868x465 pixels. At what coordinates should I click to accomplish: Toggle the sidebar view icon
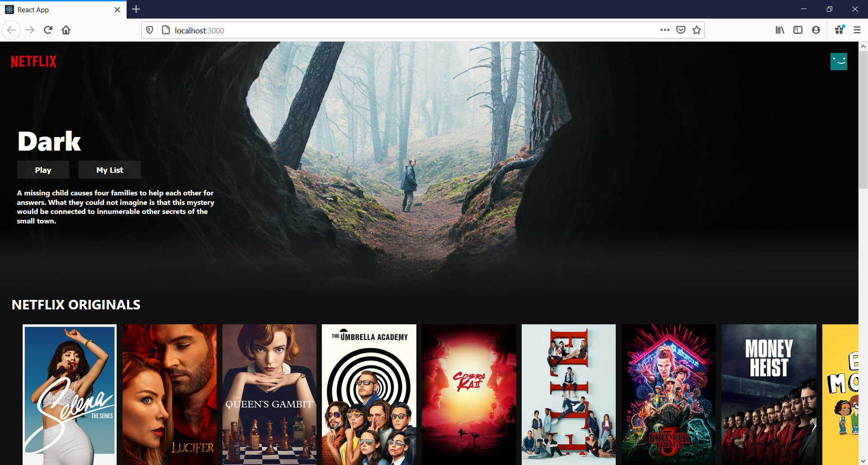click(x=798, y=30)
